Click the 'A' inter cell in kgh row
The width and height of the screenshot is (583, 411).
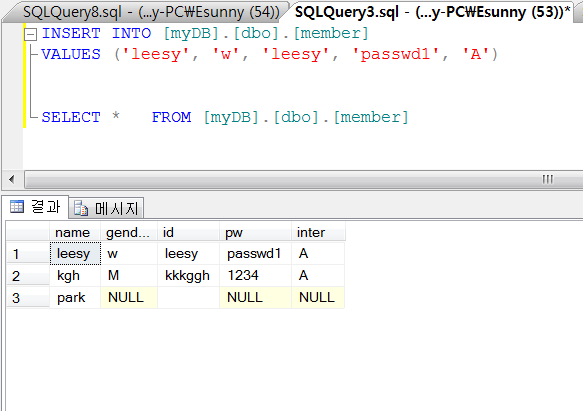click(x=318, y=276)
